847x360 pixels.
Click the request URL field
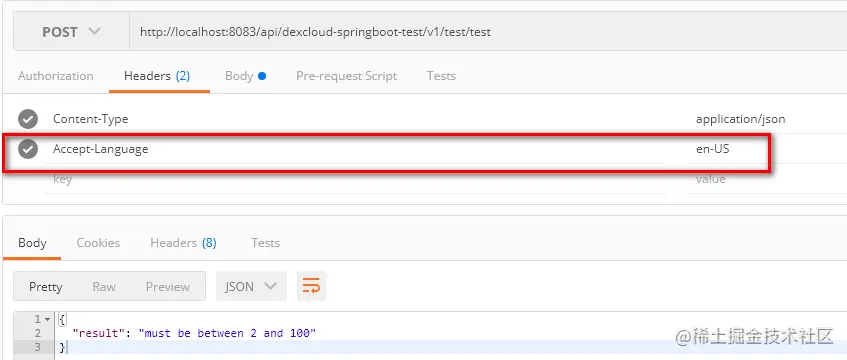(488, 32)
